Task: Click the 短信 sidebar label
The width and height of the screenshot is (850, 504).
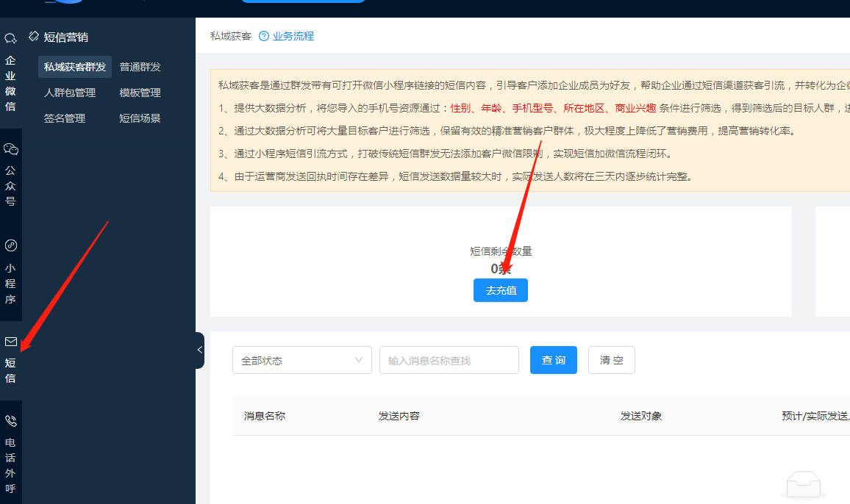Action: pyautogui.click(x=10, y=371)
